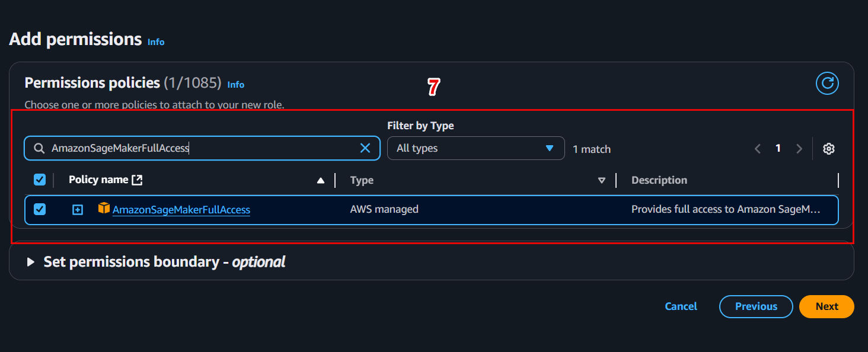This screenshot has height=352, width=868.
Task: Sort by the Type column arrow
Action: [602, 180]
